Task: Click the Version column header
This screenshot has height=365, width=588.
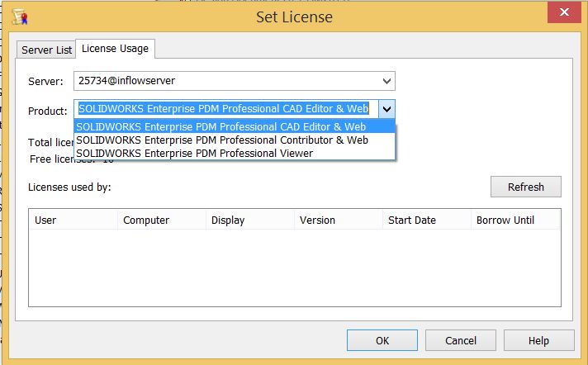Action: [x=338, y=220]
